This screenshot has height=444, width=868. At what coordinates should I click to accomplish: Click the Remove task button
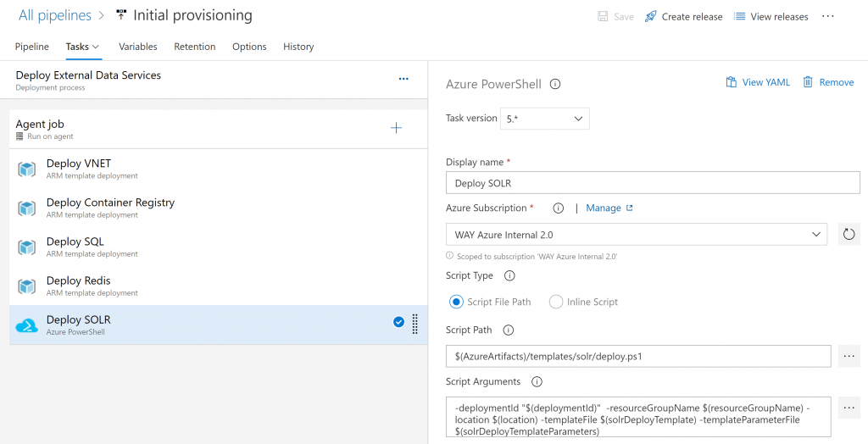click(829, 82)
